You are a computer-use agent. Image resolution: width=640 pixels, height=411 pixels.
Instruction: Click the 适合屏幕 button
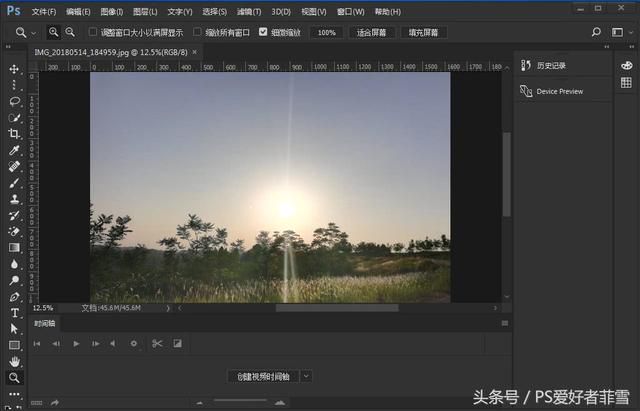[371, 32]
